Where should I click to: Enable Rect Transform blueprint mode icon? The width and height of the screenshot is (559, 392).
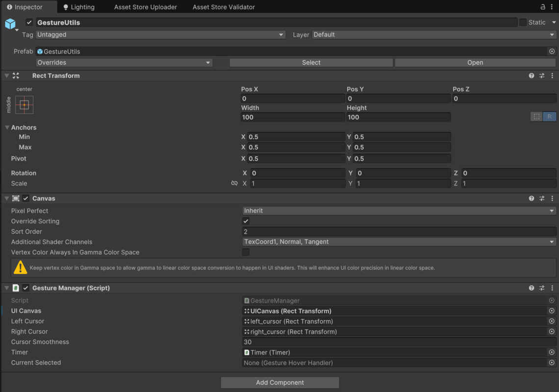coord(536,117)
